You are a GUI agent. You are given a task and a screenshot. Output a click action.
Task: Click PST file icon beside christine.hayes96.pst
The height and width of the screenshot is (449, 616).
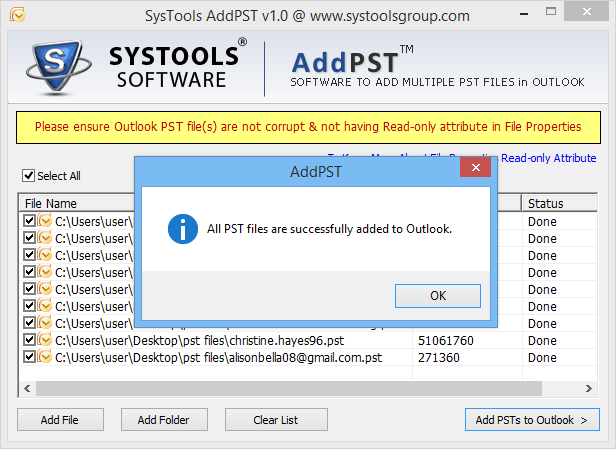45,340
